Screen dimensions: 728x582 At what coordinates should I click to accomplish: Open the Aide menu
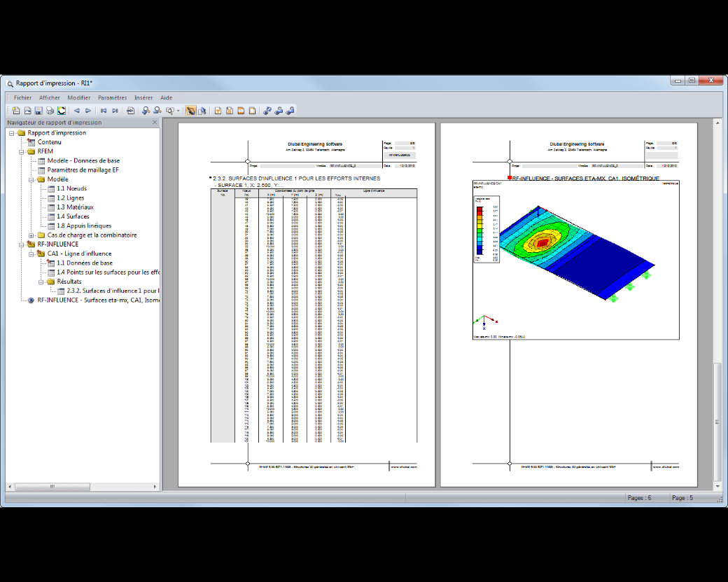coord(166,97)
